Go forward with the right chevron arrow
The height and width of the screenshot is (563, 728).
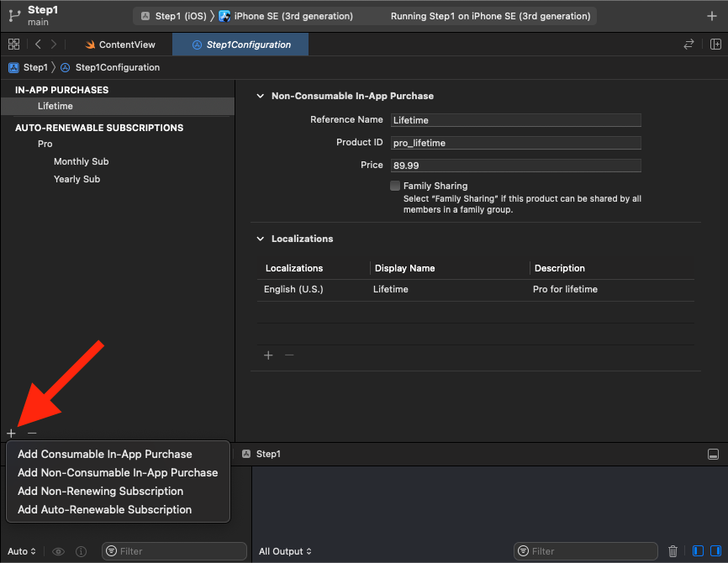pyautogui.click(x=54, y=45)
